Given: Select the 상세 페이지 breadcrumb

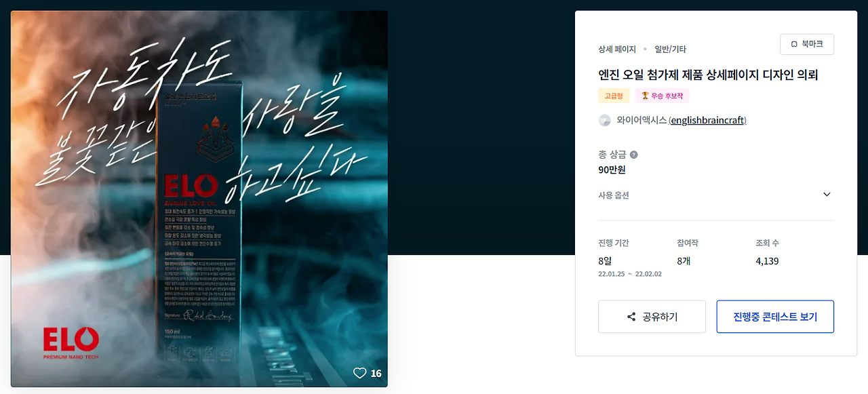Looking at the screenshot, I should (617, 50).
